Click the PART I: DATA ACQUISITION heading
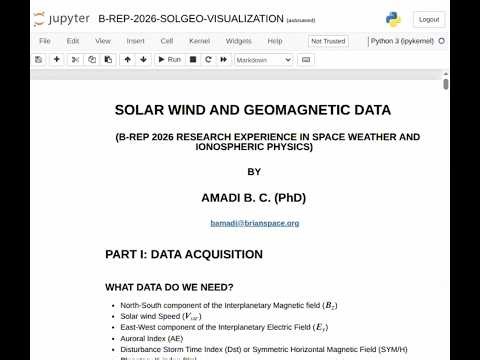Viewport: 480px width, 360px height. click(184, 254)
